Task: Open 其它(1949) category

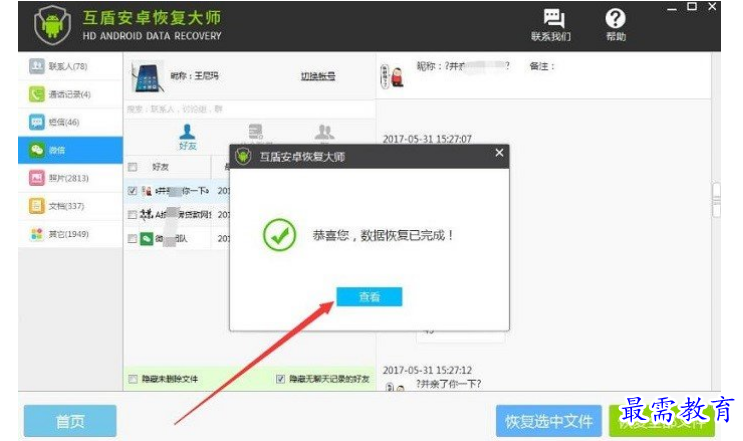Action: tap(70, 234)
